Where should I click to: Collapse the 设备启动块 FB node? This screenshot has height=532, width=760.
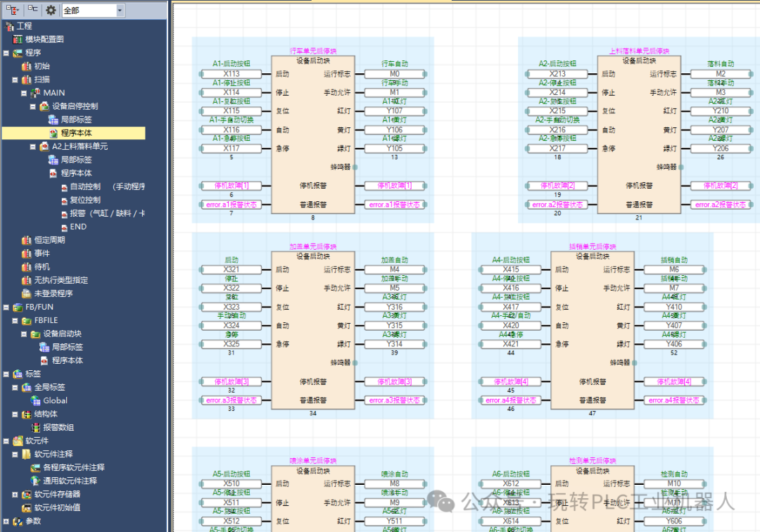(x=24, y=334)
